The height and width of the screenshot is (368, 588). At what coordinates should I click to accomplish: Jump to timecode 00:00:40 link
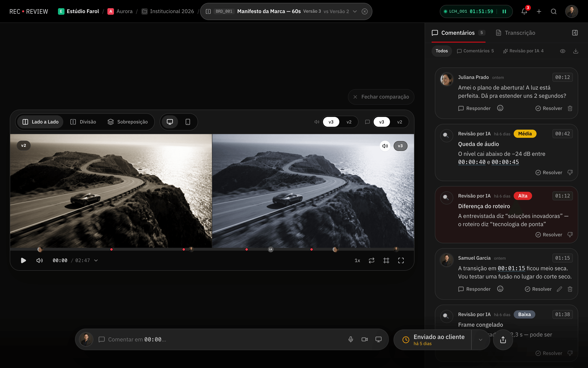[472, 162]
